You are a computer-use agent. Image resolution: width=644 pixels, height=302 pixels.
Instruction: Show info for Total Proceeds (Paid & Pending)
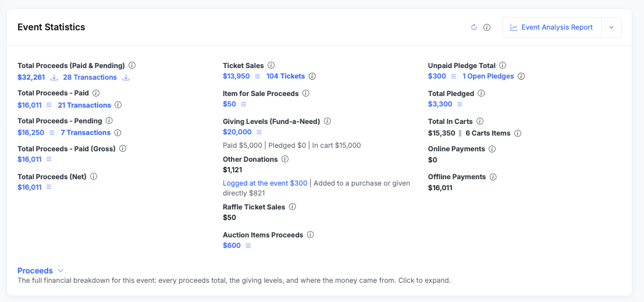[x=132, y=65]
